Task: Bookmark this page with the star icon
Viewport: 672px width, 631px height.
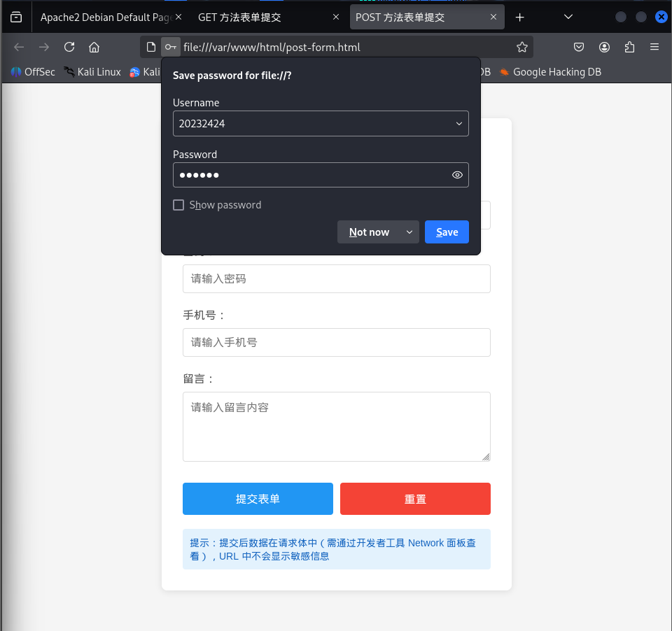Action: point(521,47)
